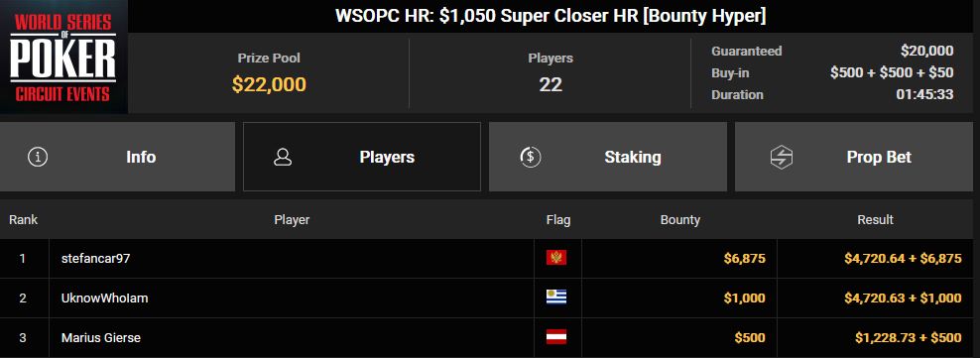This screenshot has width=980, height=358.
Task: Click stefancar97's country flag icon
Action: point(556,258)
